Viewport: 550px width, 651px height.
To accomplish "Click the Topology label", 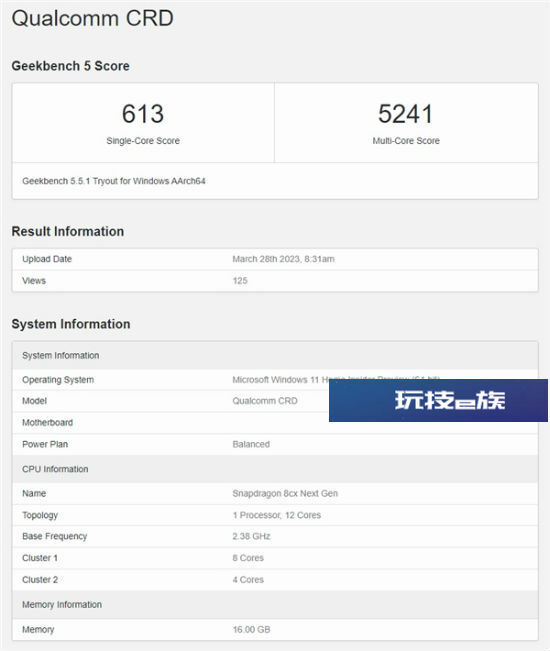I will (x=40, y=515).
